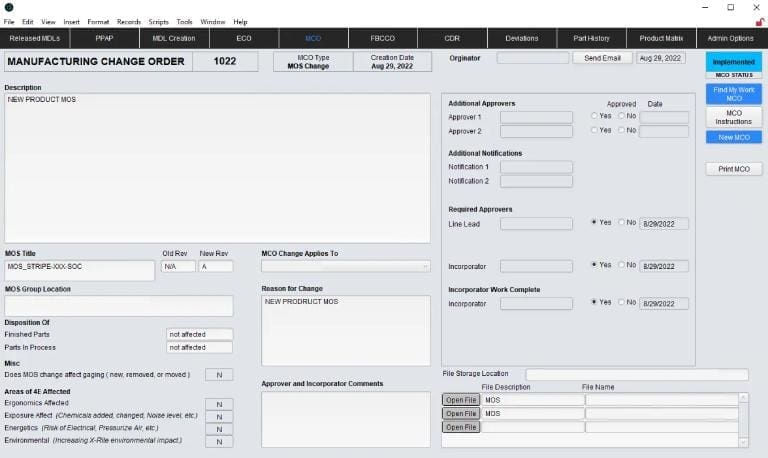Open the Deviations tab

(522, 38)
